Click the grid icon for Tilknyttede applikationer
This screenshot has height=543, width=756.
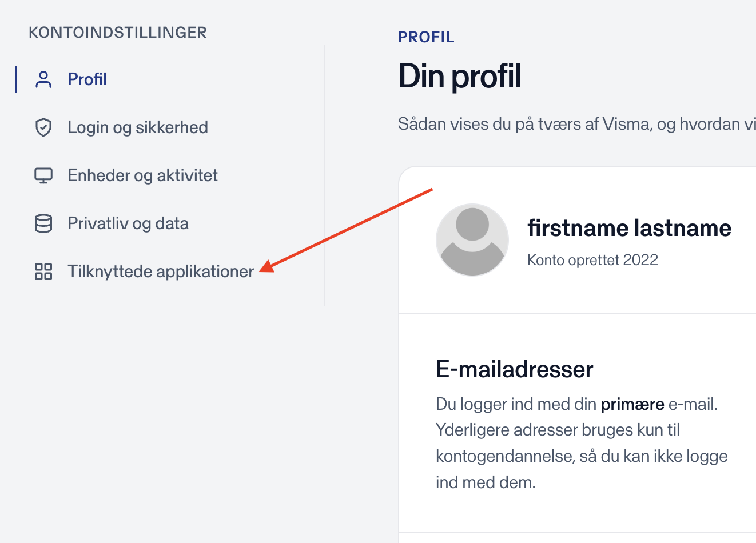43,271
